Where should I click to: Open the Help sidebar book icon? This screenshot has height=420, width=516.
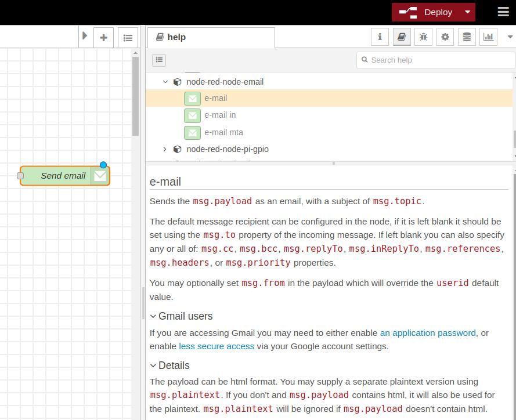pyautogui.click(x=402, y=37)
